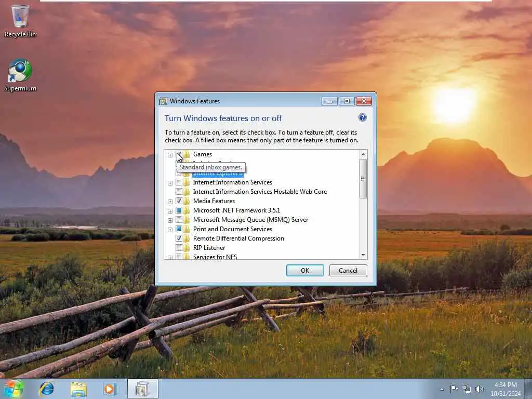Open the network tray icon
This screenshot has width=532, height=399.
click(x=467, y=389)
